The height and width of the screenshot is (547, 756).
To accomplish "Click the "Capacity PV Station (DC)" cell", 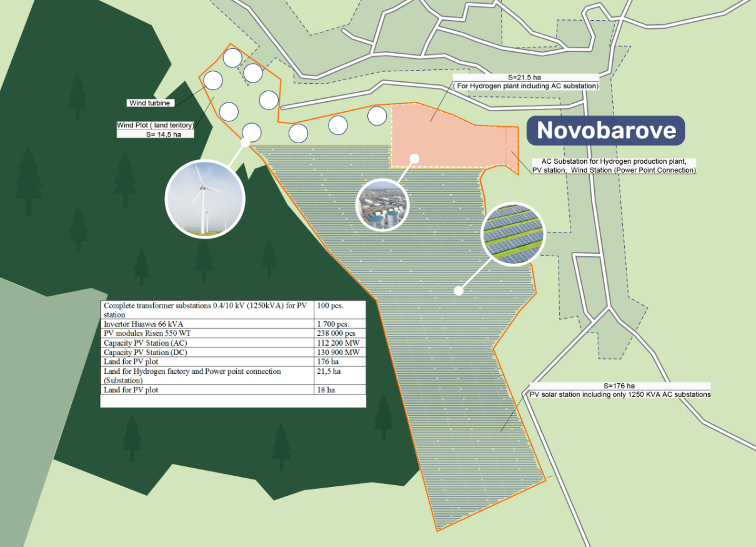I will [x=207, y=352].
